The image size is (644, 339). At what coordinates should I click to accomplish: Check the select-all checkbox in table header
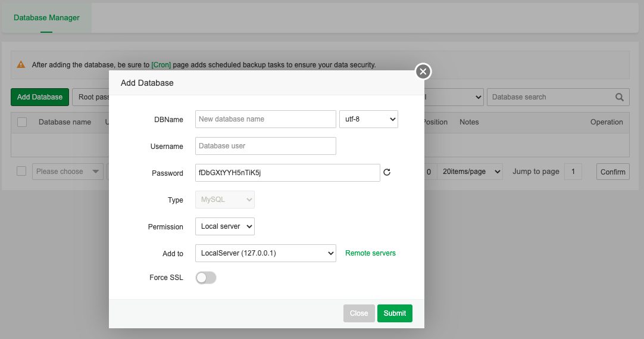coord(22,122)
